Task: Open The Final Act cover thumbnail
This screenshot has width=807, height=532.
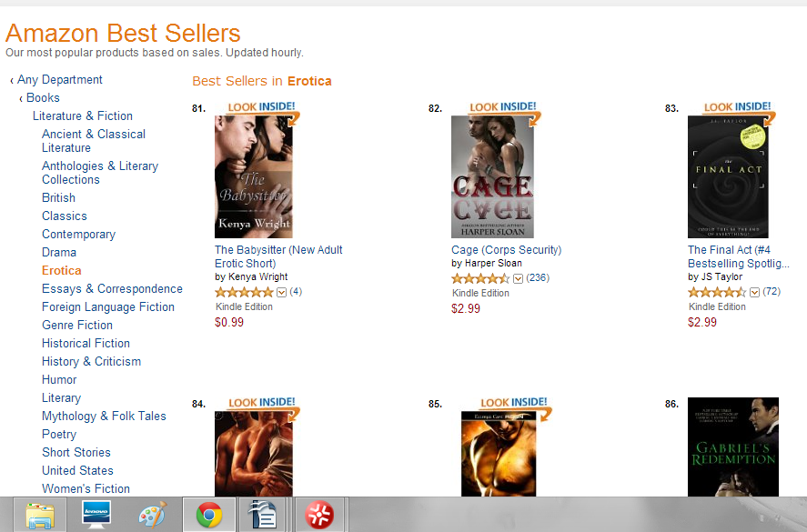Action: click(728, 176)
